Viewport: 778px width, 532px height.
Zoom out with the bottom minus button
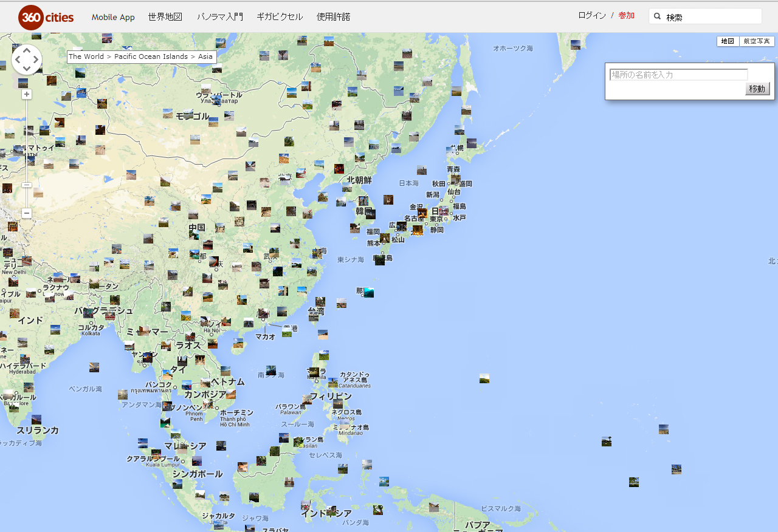coord(27,213)
